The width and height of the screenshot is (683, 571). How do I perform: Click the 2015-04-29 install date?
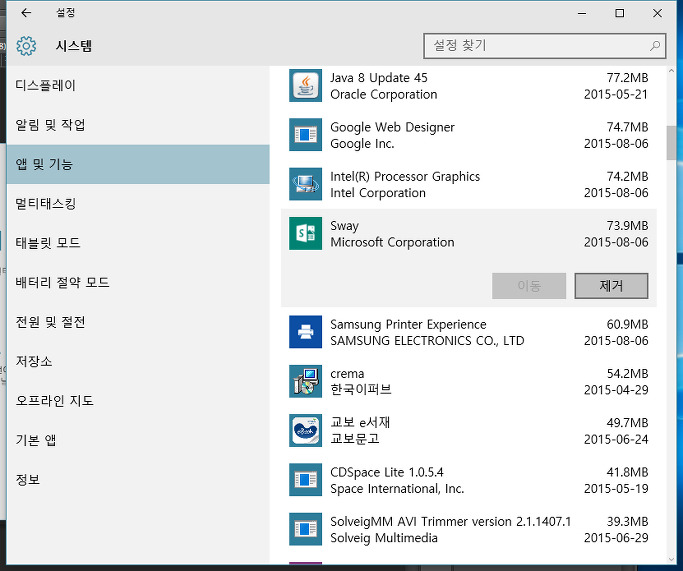click(x=616, y=390)
